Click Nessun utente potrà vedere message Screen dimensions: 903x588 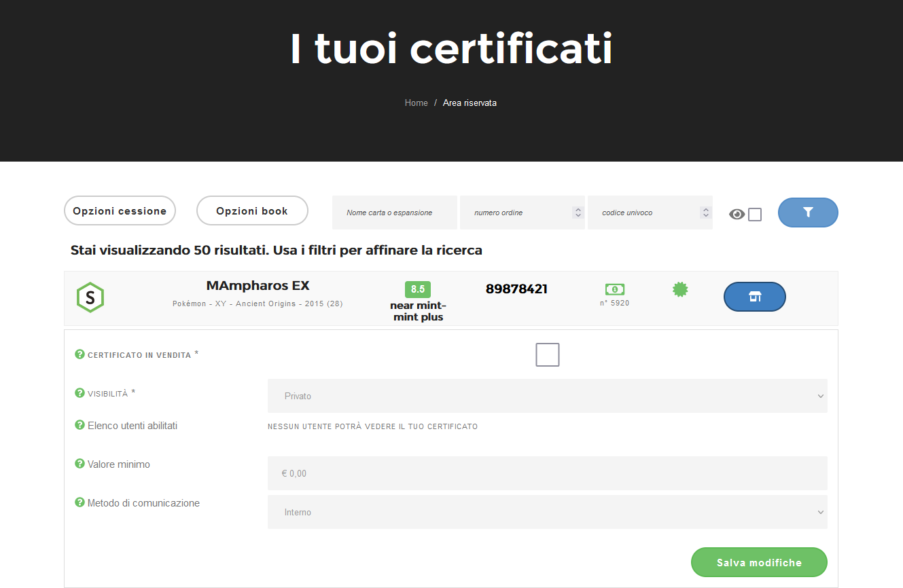click(372, 426)
